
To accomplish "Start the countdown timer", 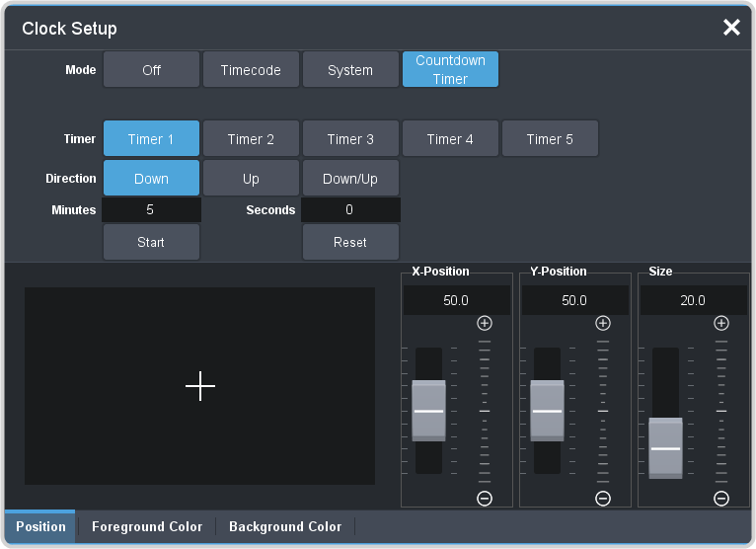I will click(x=151, y=242).
